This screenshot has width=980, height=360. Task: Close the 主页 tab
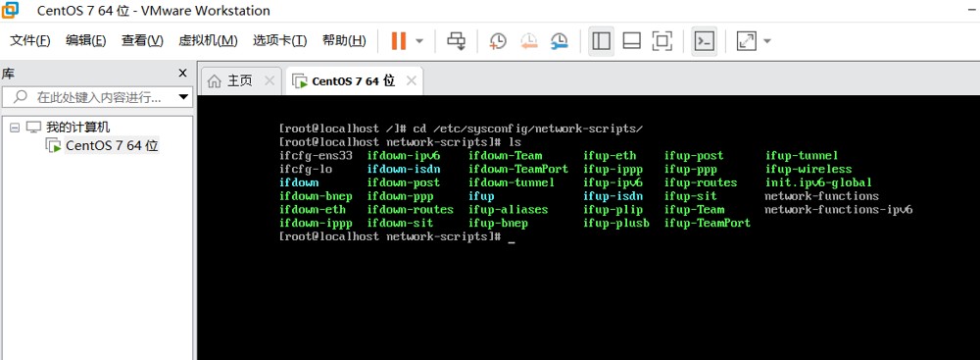pyautogui.click(x=269, y=80)
